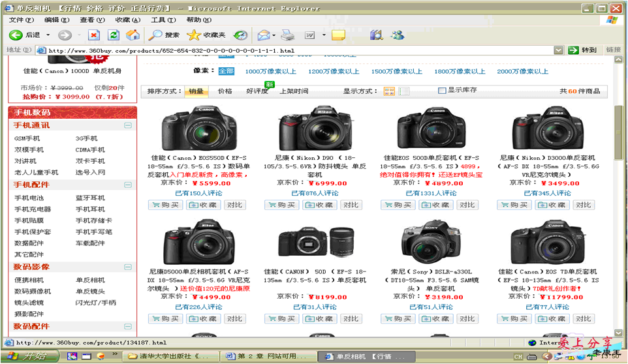
Task: Open Sony DSLR-a330L camera image
Action: pos(432,241)
